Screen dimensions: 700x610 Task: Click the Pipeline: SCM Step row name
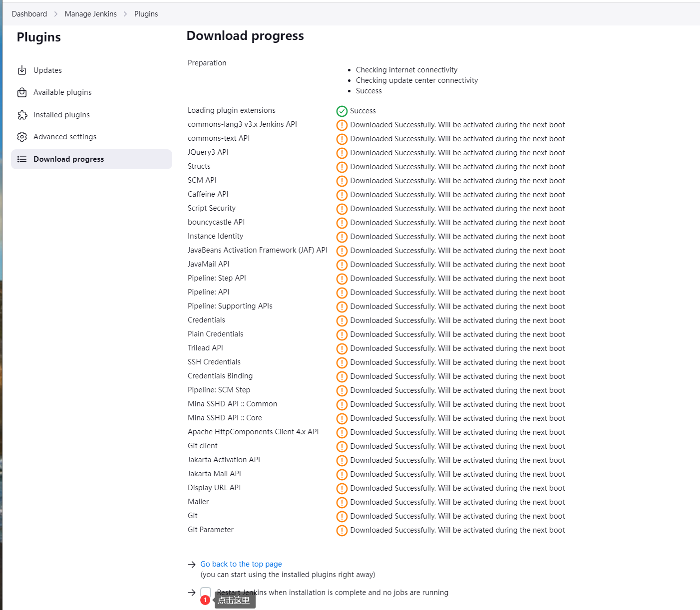(x=219, y=390)
